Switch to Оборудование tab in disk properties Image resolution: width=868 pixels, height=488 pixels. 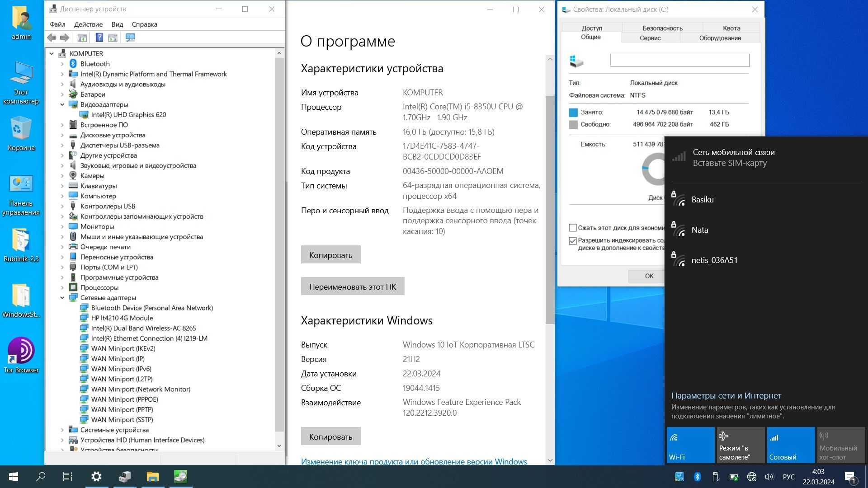pyautogui.click(x=720, y=38)
